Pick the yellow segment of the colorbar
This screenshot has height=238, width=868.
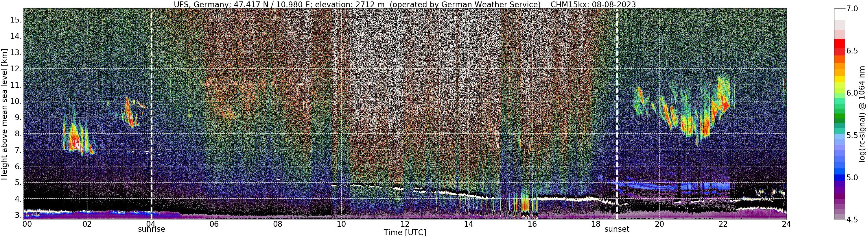coord(839,79)
